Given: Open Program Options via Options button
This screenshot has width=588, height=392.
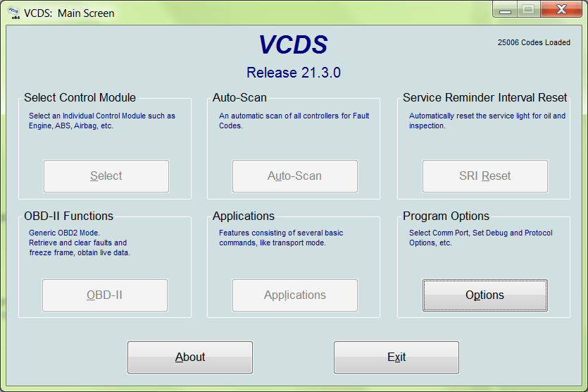Looking at the screenshot, I should (485, 295).
